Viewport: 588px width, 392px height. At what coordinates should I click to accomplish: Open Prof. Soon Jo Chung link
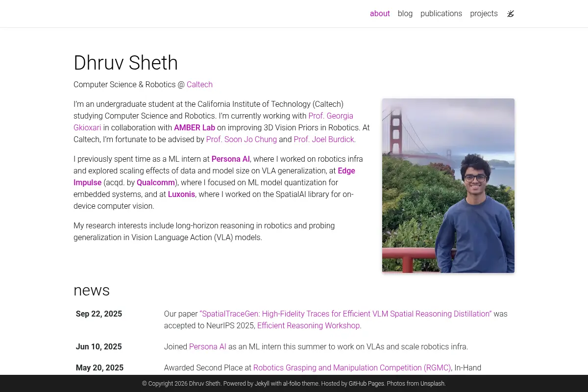click(242, 139)
